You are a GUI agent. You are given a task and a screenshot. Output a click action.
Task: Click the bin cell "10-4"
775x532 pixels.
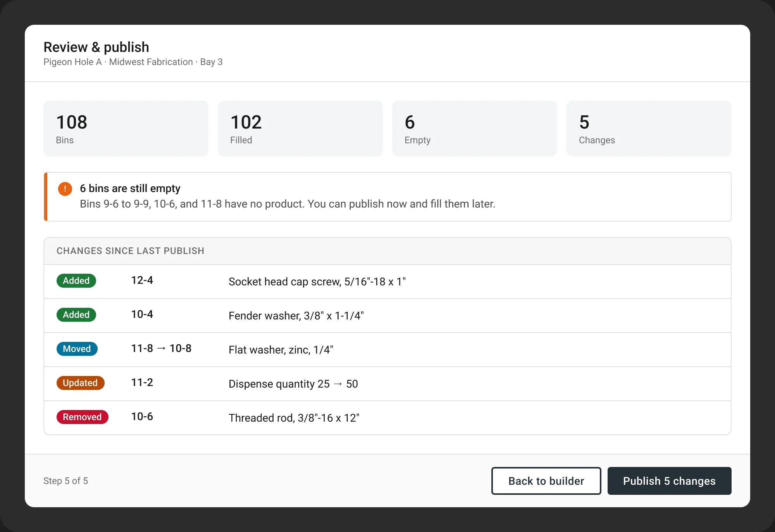[142, 314]
